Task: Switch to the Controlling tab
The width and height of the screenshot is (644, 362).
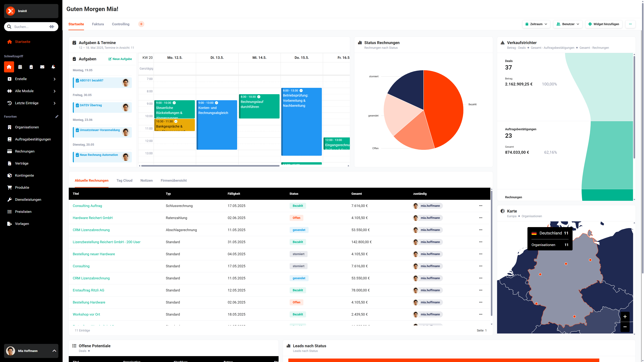Action: pos(121,24)
